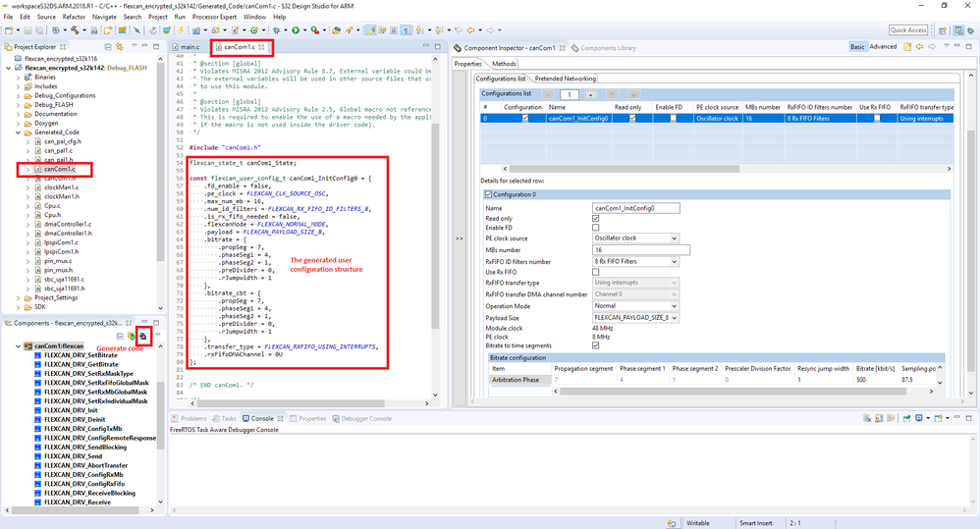Collapse the Generated_Code folder
The width and height of the screenshot is (980, 529).
click(18, 132)
